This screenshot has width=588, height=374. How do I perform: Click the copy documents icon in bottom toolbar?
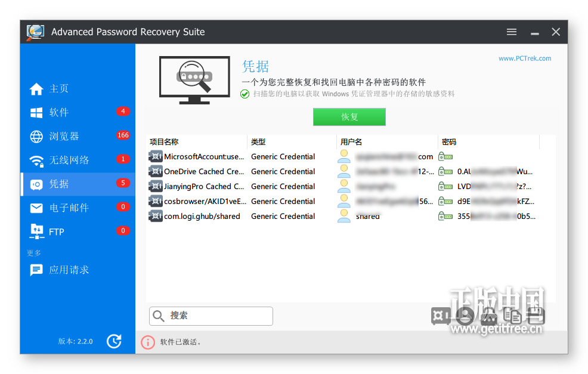point(512,316)
